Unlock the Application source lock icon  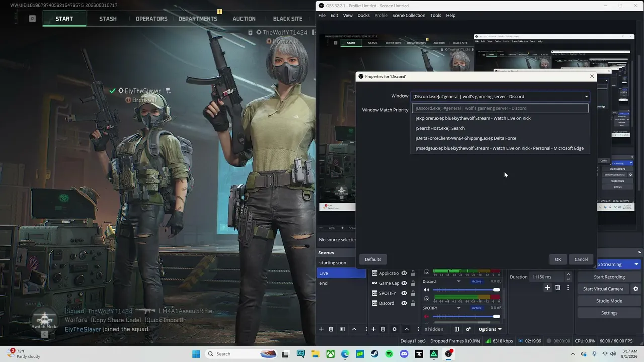point(413,273)
